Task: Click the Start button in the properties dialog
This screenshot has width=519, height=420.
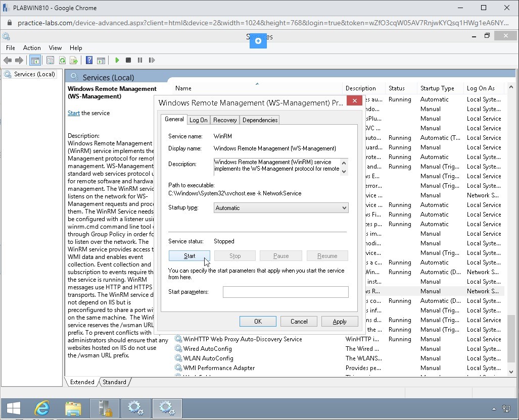Action: tap(190, 255)
